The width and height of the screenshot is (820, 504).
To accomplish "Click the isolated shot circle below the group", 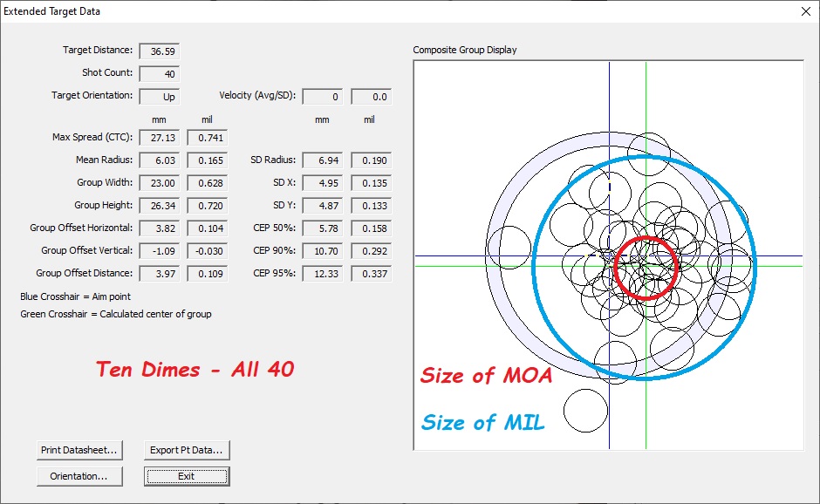I will [x=585, y=411].
